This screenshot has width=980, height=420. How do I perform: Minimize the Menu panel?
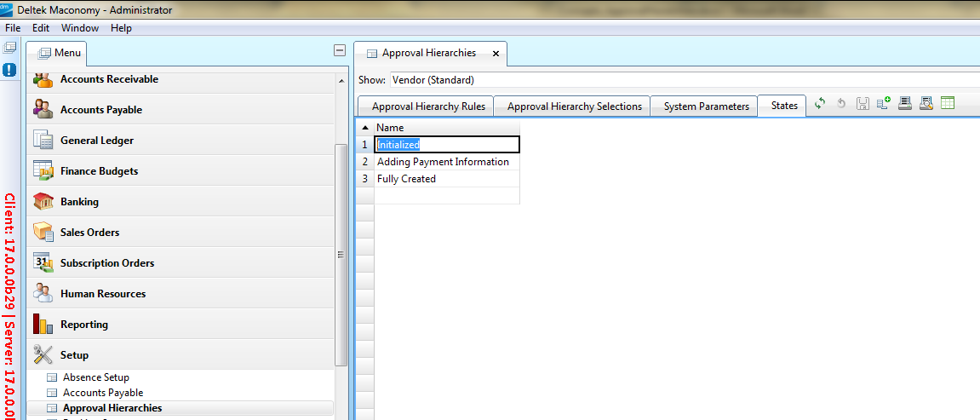[340, 51]
